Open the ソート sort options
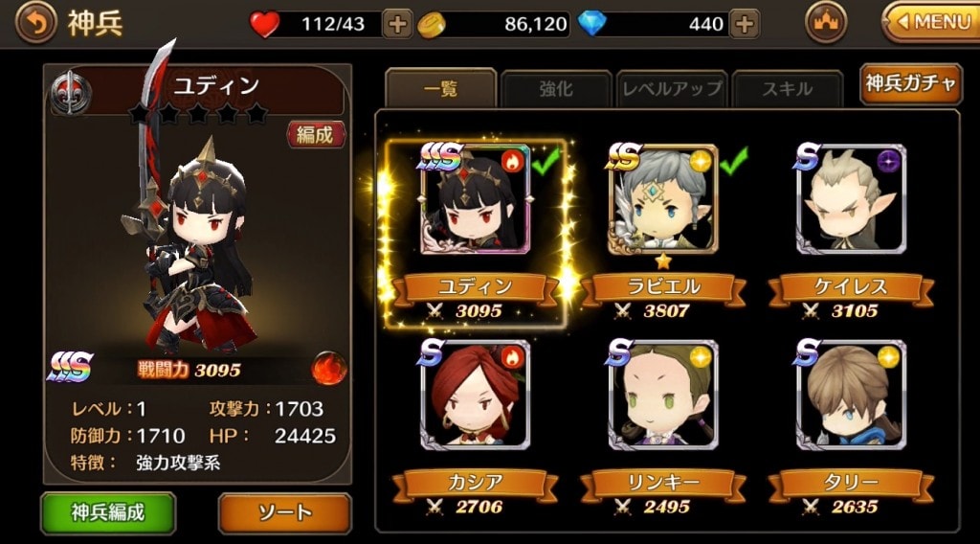The width and height of the screenshot is (980, 544). tap(285, 512)
